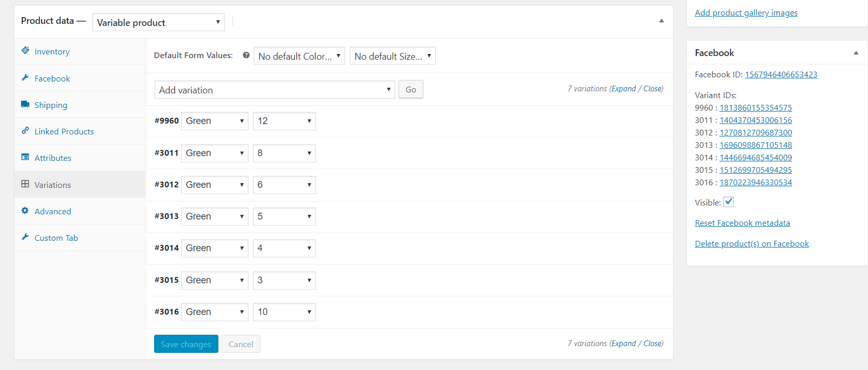Click top Close variations link
The width and height of the screenshot is (868, 370).
[x=652, y=89]
